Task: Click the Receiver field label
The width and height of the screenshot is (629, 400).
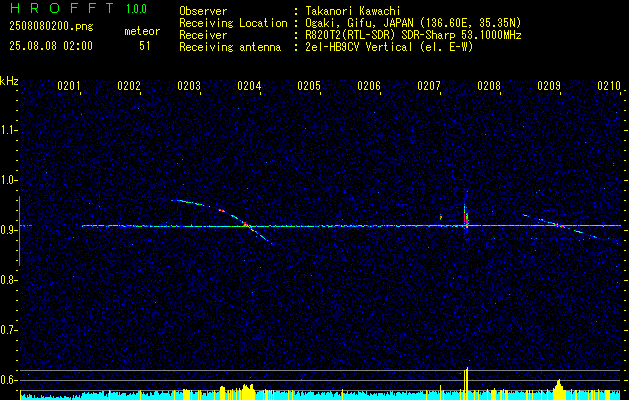Action: [203, 35]
